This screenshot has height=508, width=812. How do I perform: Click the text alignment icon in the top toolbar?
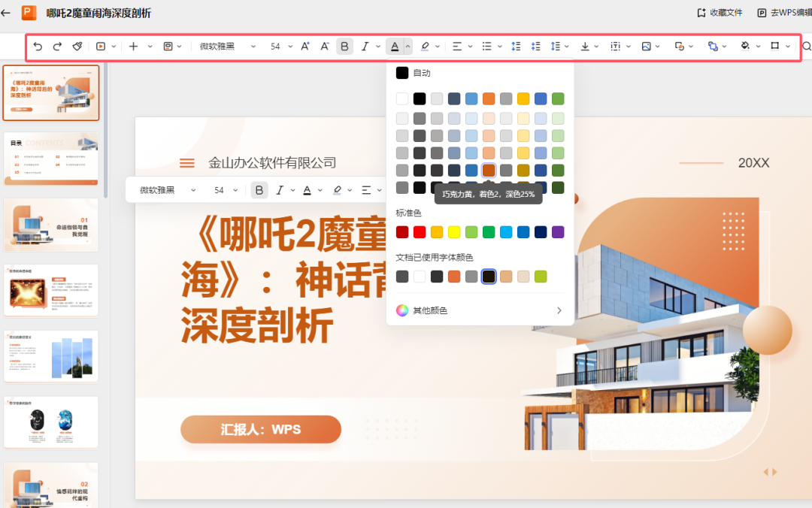tap(457, 46)
